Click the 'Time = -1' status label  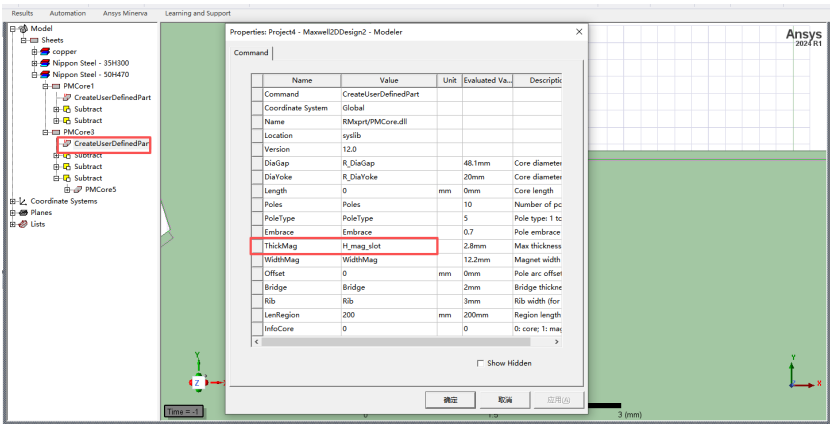pos(183,412)
